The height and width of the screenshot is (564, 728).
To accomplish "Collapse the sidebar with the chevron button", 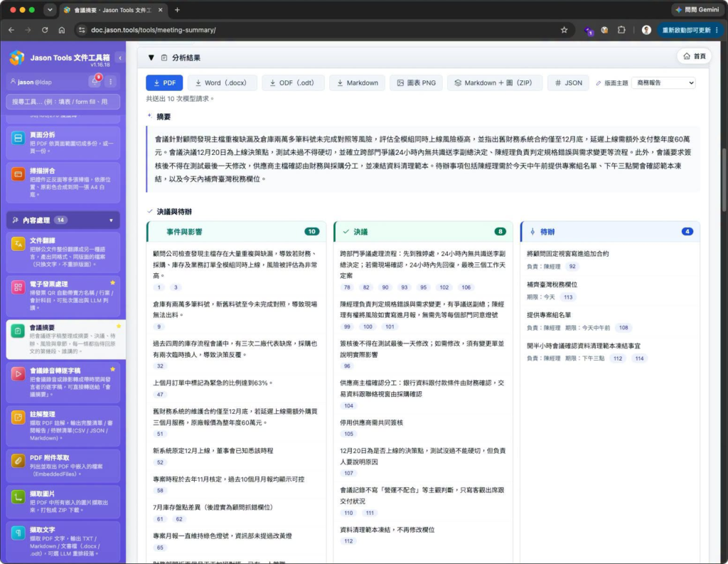I will tap(119, 58).
